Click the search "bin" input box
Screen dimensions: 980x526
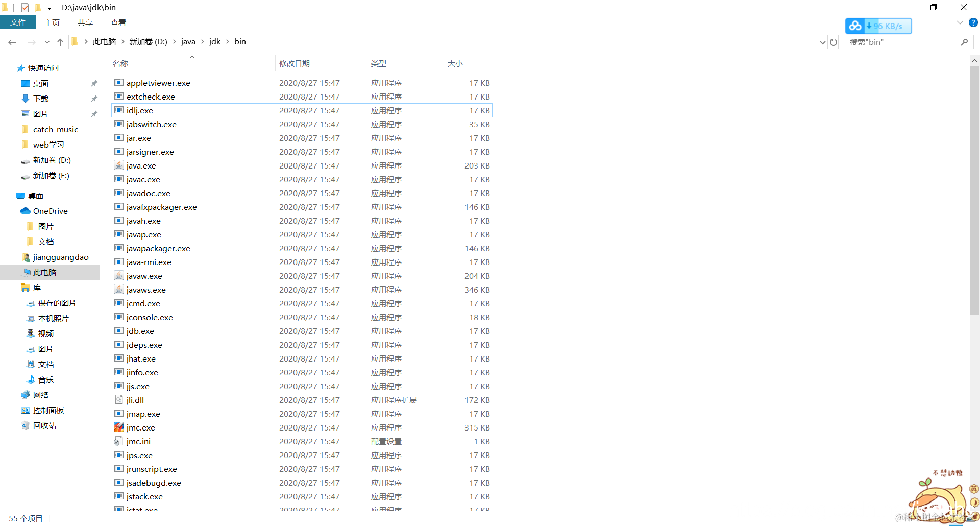coord(903,42)
